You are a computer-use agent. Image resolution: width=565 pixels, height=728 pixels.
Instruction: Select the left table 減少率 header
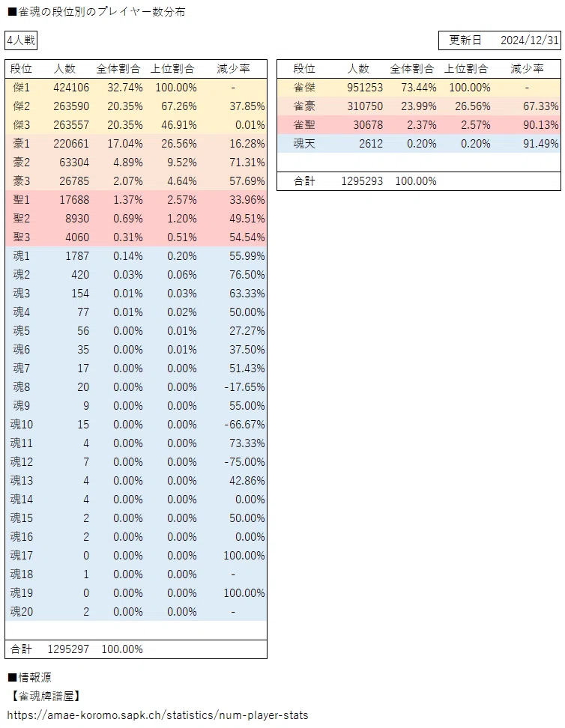pyautogui.click(x=233, y=69)
